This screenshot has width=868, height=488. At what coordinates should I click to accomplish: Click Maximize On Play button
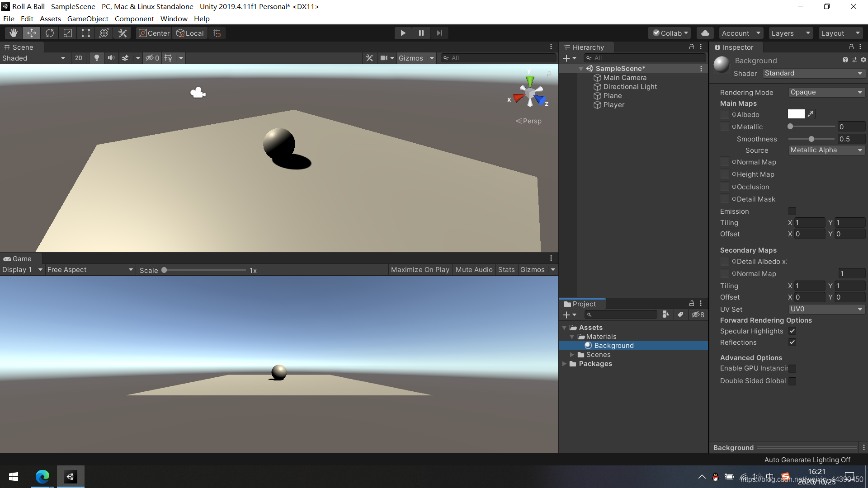pyautogui.click(x=420, y=269)
